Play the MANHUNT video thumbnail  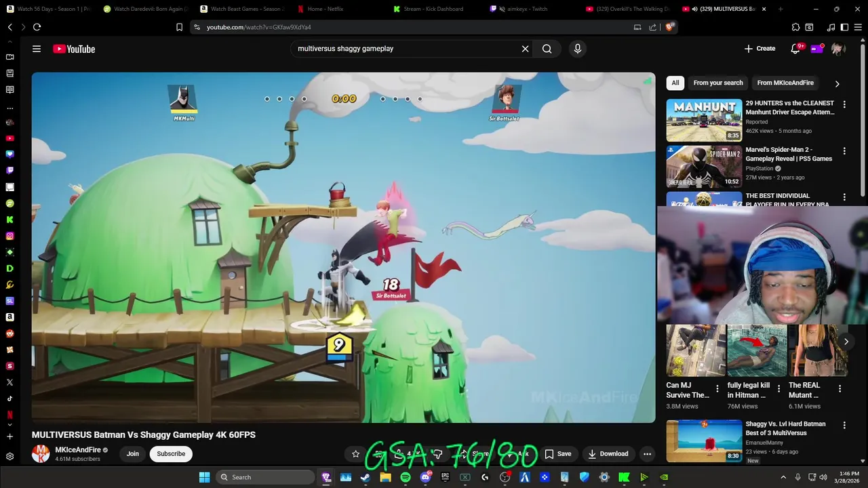tap(704, 121)
